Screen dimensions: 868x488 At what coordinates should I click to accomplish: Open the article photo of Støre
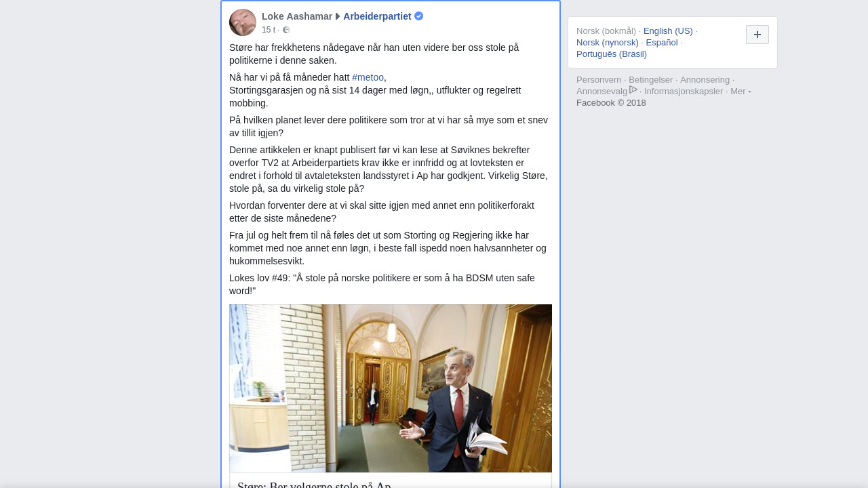tap(391, 388)
